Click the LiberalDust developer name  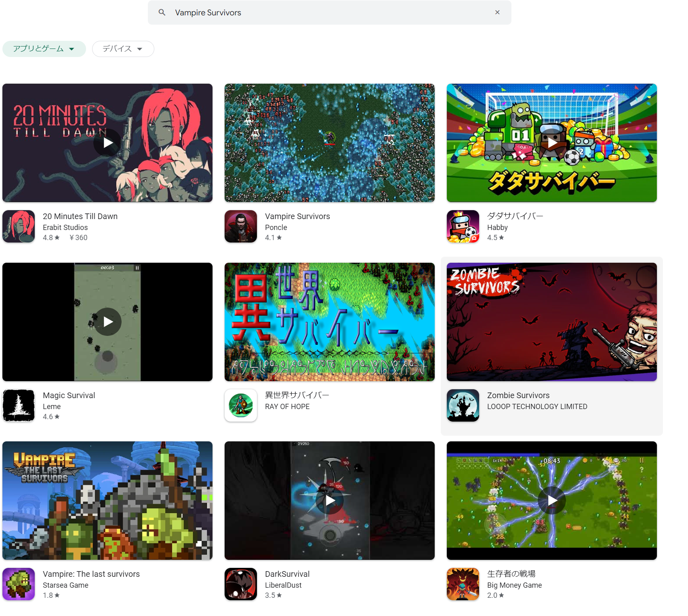(x=283, y=585)
